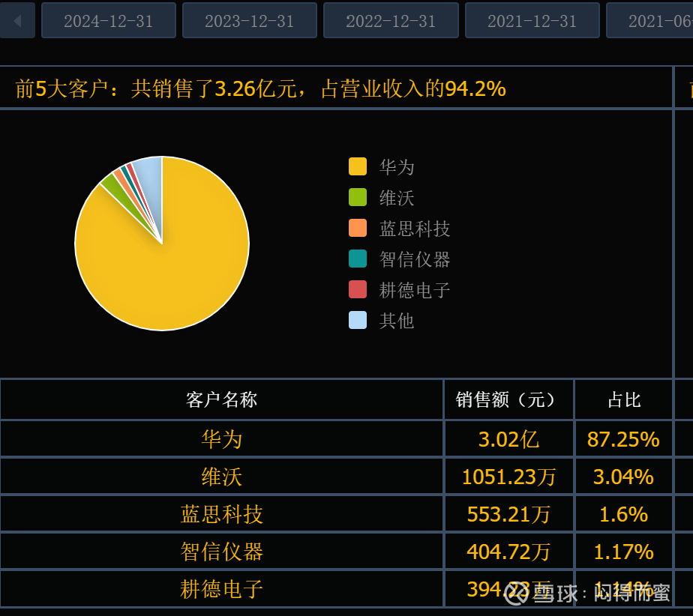Click the 1.17% share cell
Viewport: 693px width, 616px height.
point(623,552)
